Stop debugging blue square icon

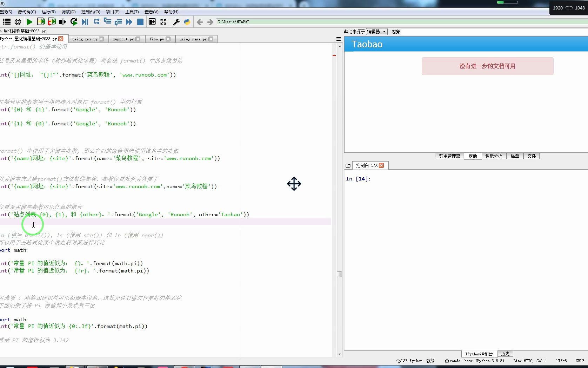[140, 22]
